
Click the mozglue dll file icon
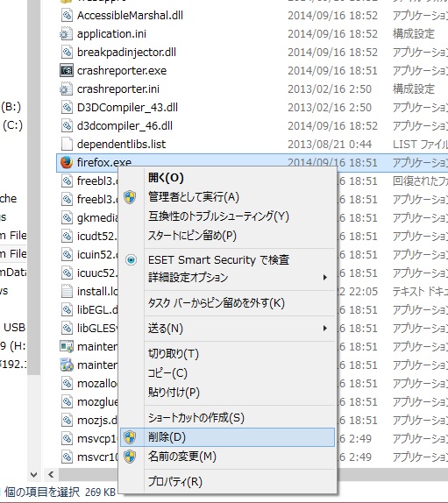(67, 401)
